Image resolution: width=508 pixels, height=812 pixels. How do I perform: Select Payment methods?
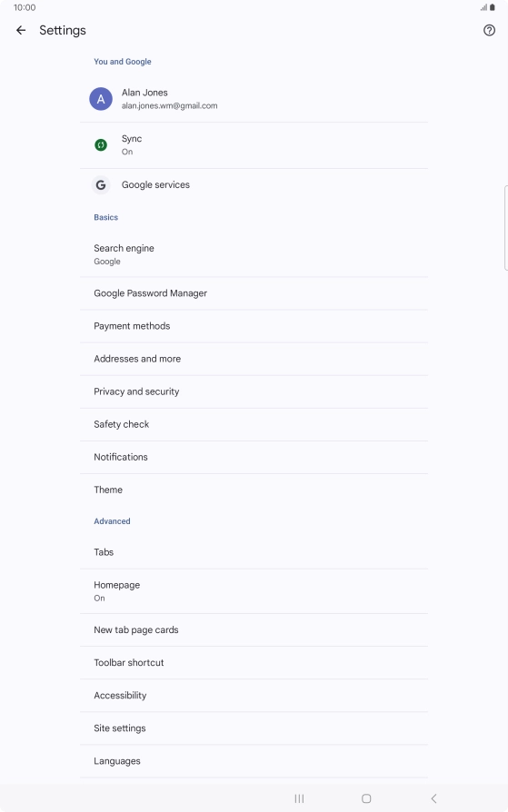point(254,326)
